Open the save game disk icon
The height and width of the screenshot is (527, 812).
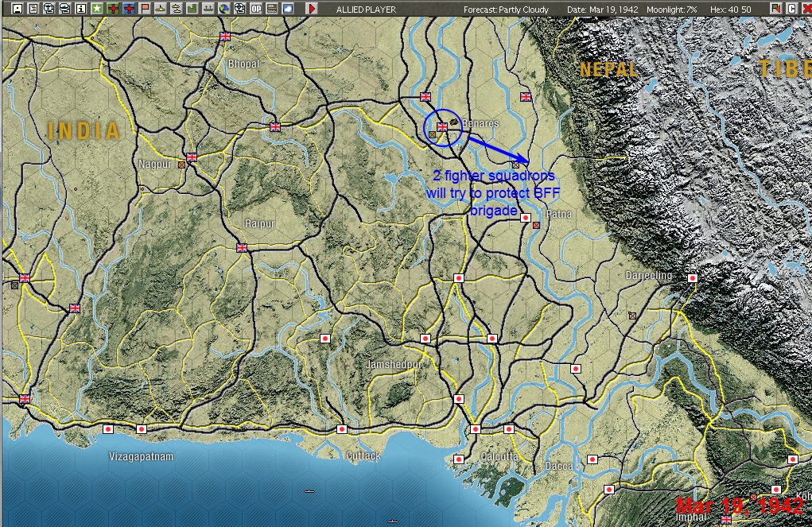(17, 8)
